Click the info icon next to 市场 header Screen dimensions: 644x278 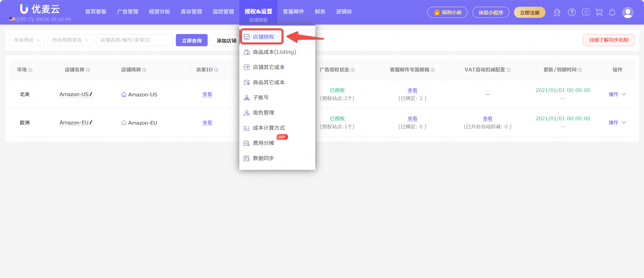pos(30,70)
